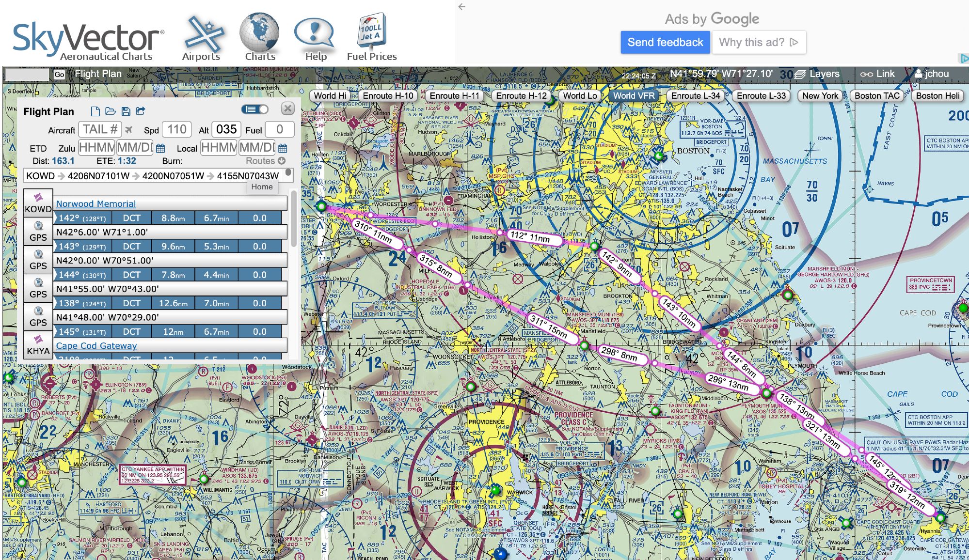Share the flight plan with export icon

141,111
